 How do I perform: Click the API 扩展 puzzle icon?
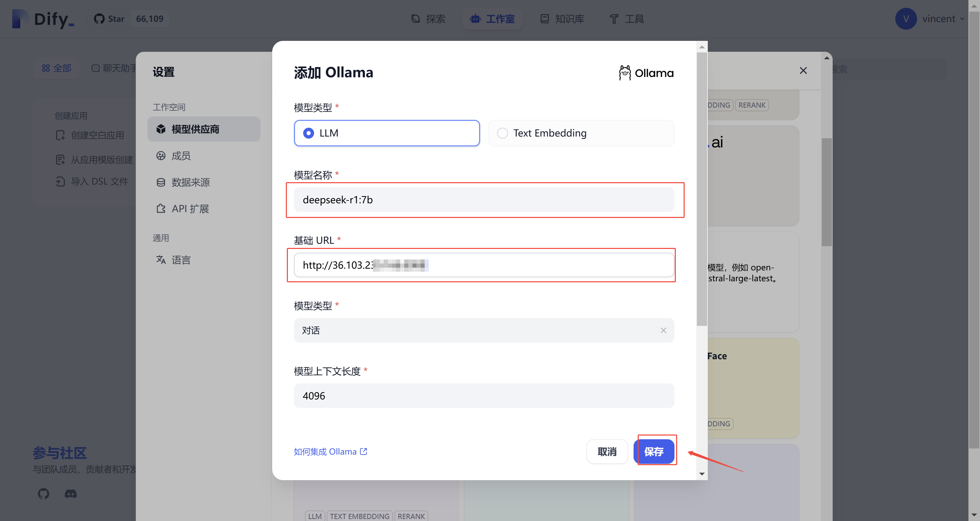[161, 209]
